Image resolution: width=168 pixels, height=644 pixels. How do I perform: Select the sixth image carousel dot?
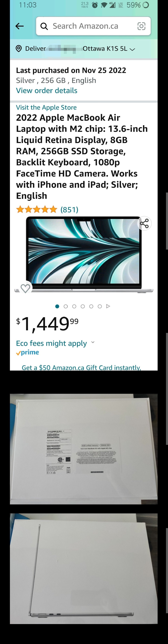coord(100,306)
